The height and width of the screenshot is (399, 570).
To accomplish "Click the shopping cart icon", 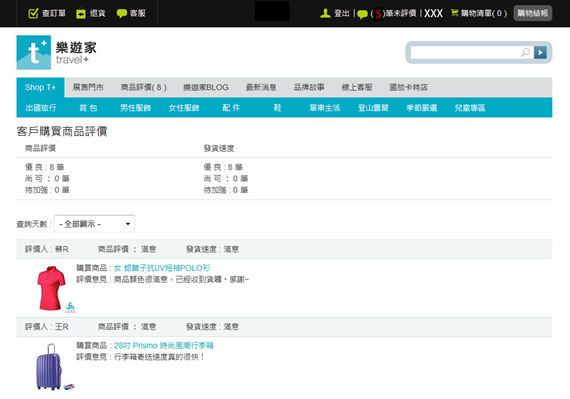I will pos(454,13).
